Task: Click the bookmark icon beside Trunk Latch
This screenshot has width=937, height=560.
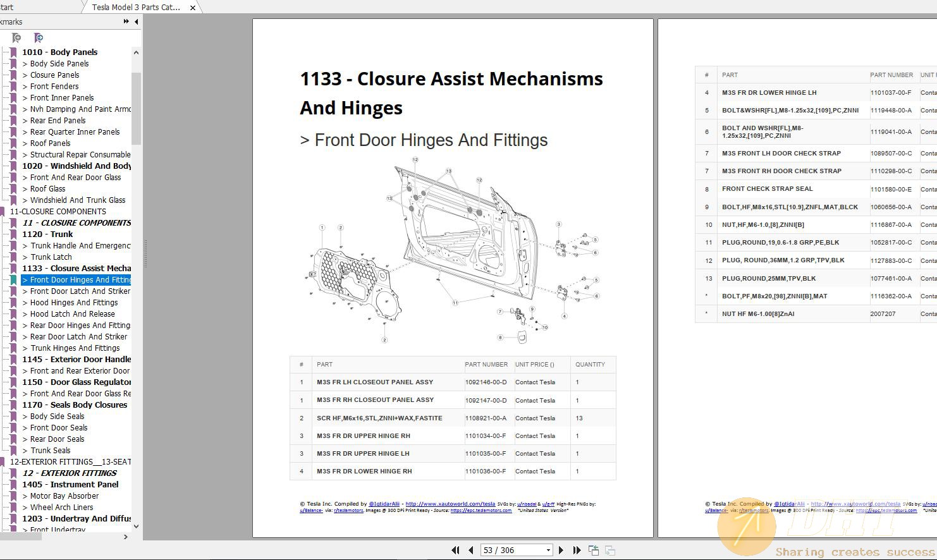Action: point(14,257)
